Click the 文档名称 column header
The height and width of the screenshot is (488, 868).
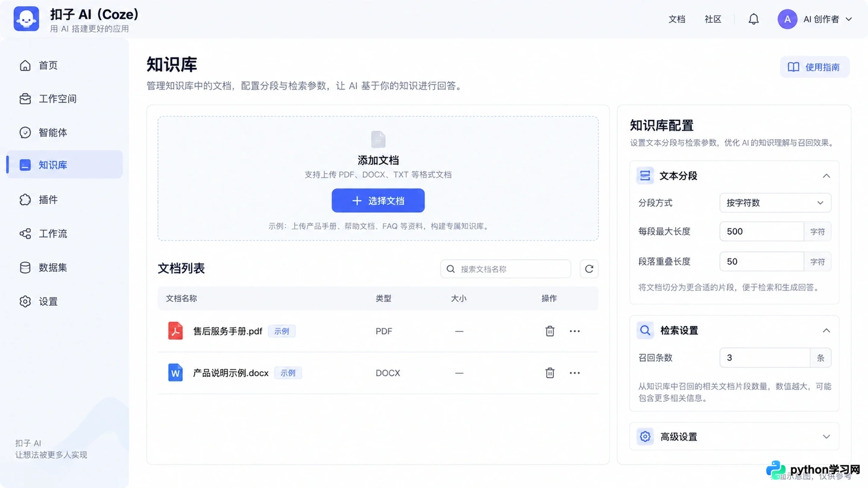(x=181, y=298)
